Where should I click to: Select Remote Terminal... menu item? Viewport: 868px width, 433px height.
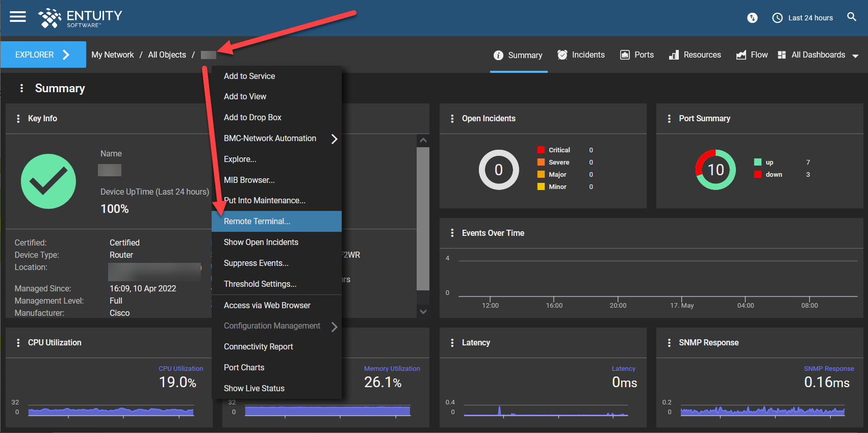[276, 221]
